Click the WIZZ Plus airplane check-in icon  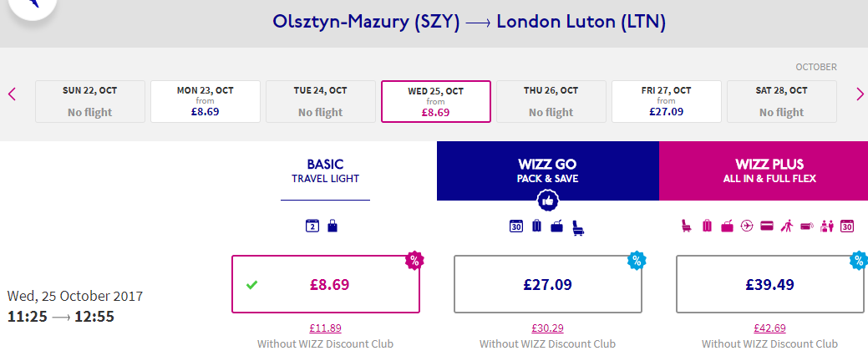[x=747, y=226]
